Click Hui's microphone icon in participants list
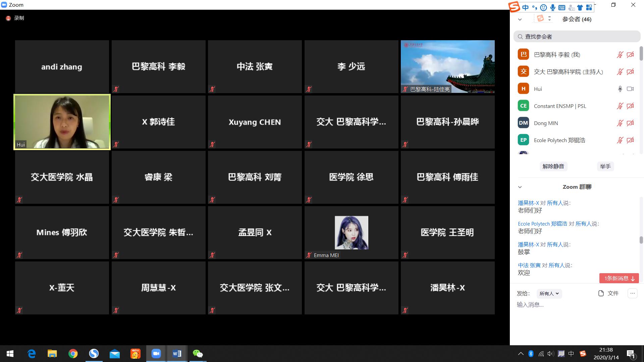 pos(620,89)
